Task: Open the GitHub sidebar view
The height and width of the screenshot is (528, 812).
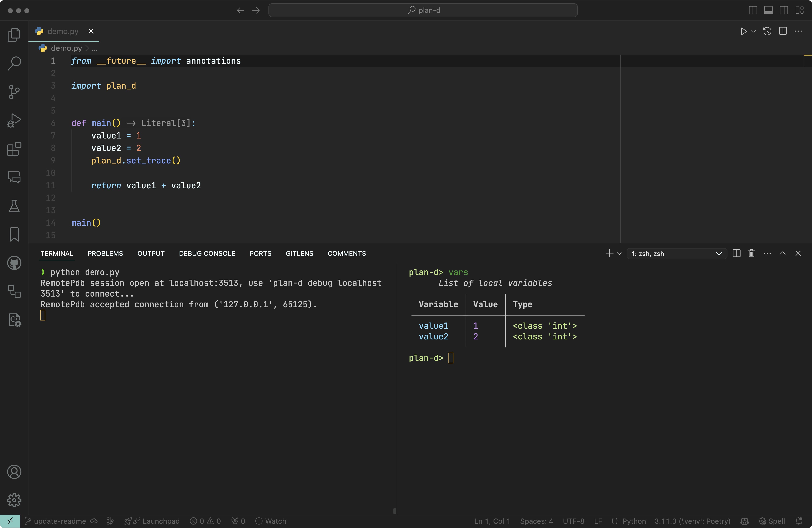Action: point(14,263)
